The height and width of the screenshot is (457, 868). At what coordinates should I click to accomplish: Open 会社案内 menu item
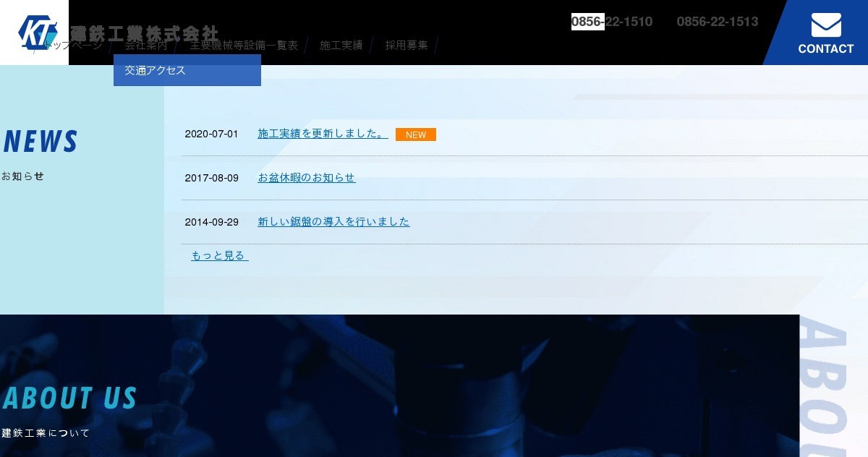click(146, 45)
